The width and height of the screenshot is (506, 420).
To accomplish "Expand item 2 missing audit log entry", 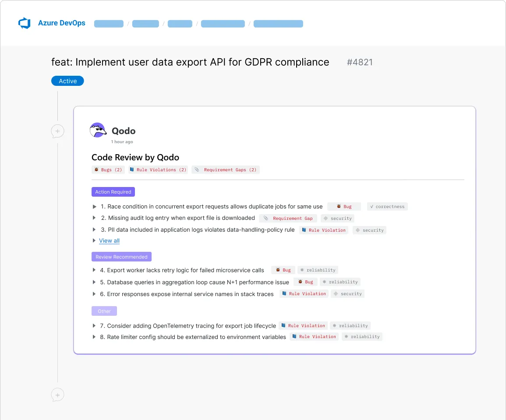I will click(x=94, y=218).
